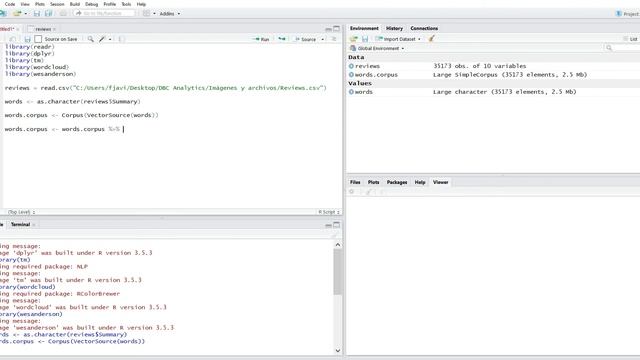Screen dimensions: 640x360
Task: Select the Viewer pane tab
Action: (x=440, y=182)
